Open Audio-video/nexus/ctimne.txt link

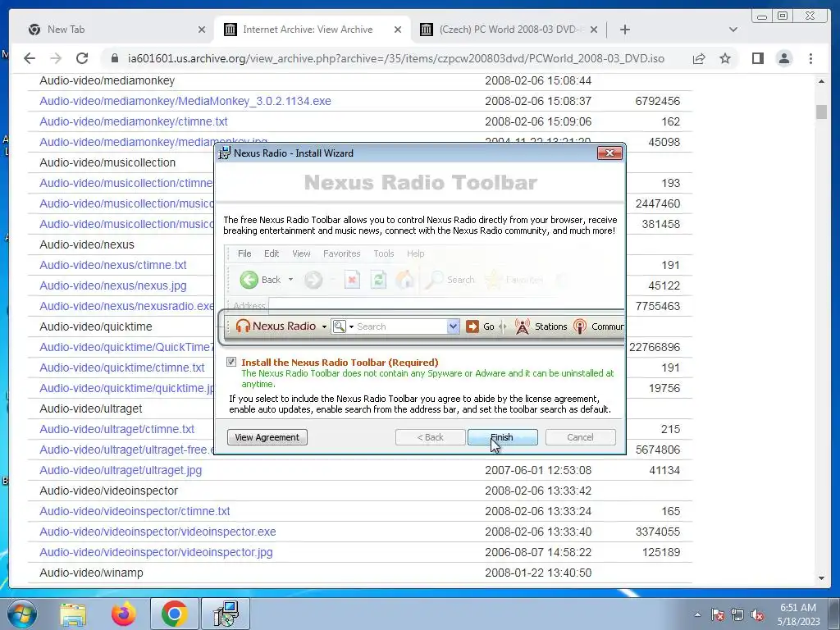[113, 265]
